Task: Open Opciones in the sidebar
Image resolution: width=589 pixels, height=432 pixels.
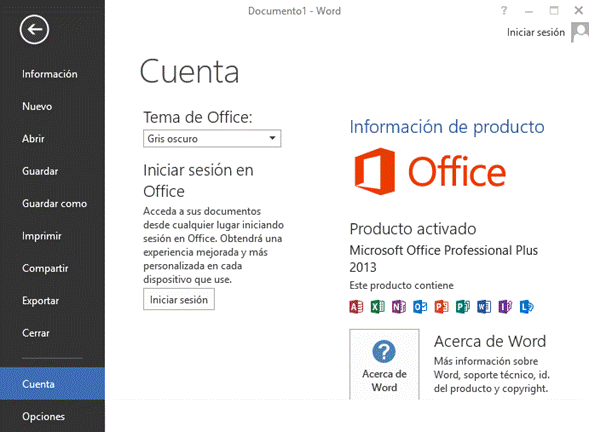Action: [x=53, y=416]
